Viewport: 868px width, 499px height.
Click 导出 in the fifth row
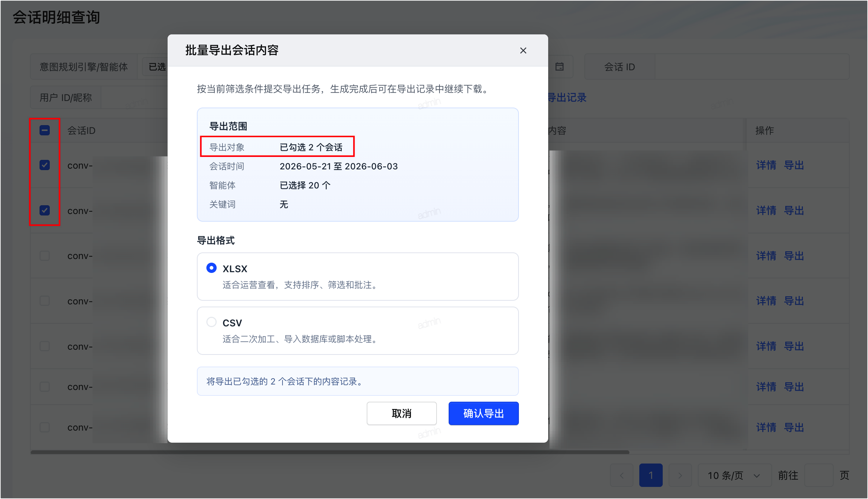tap(794, 346)
